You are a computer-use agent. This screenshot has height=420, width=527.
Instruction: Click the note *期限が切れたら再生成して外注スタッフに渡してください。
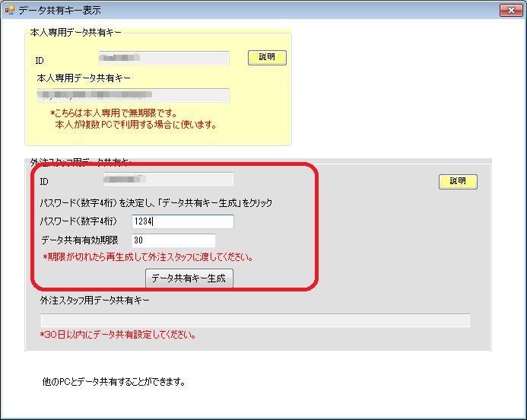(x=148, y=257)
